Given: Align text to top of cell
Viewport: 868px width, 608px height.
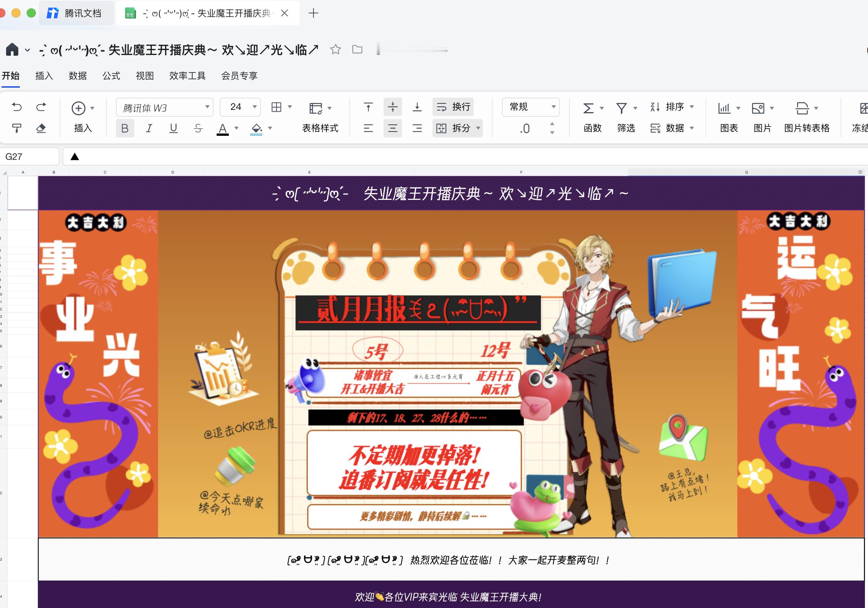Looking at the screenshot, I should [368, 107].
